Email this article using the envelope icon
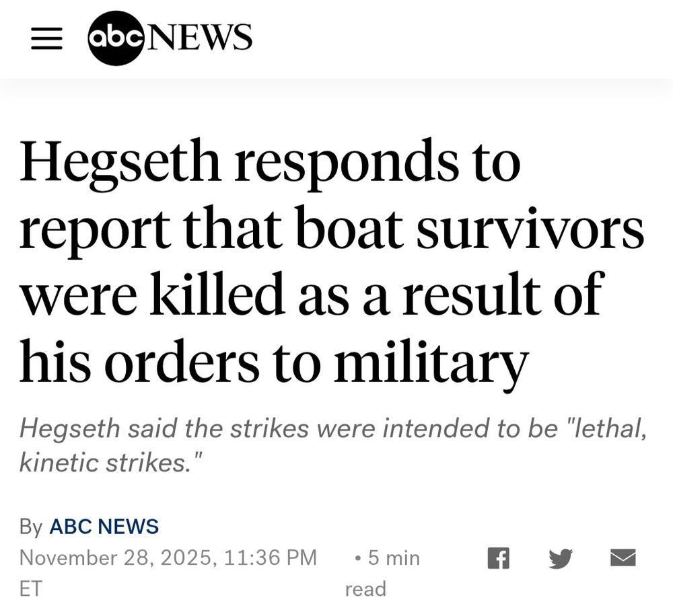The width and height of the screenshot is (673, 616). click(622, 558)
